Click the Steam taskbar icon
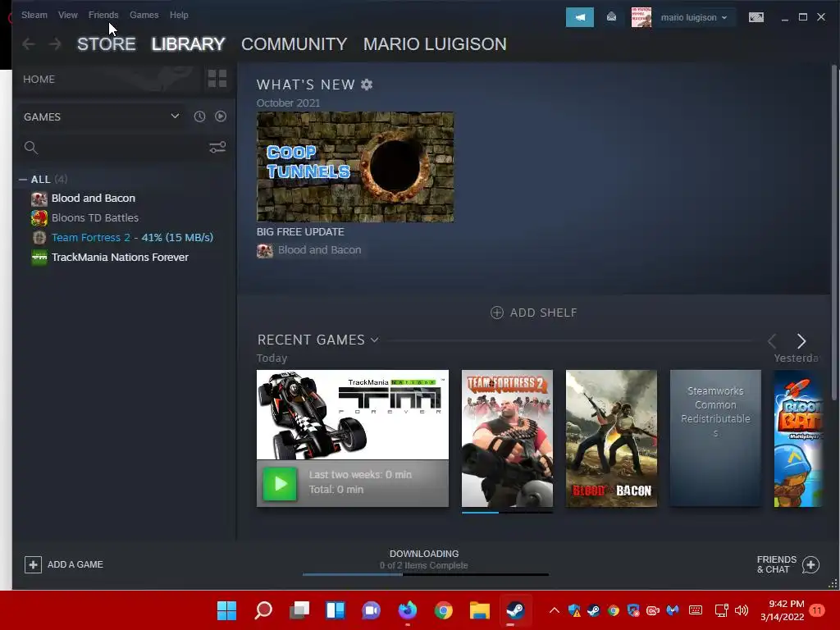 [515, 610]
